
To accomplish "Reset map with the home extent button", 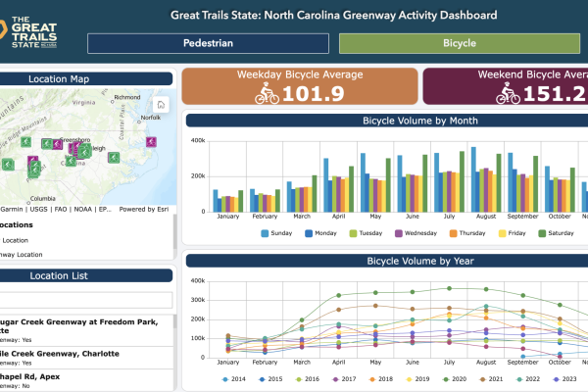I will (161, 105).
